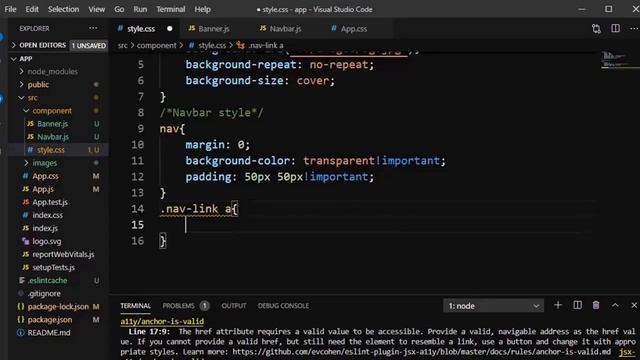This screenshot has height=360, width=640.
Task: Open the 1: node terminal dropdown
Action: point(493,306)
